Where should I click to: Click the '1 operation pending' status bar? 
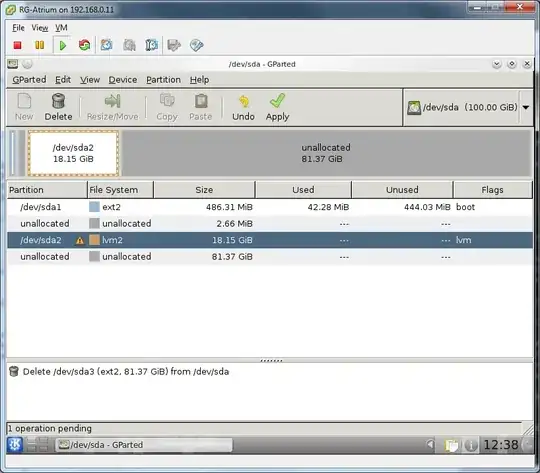[x=264, y=428]
